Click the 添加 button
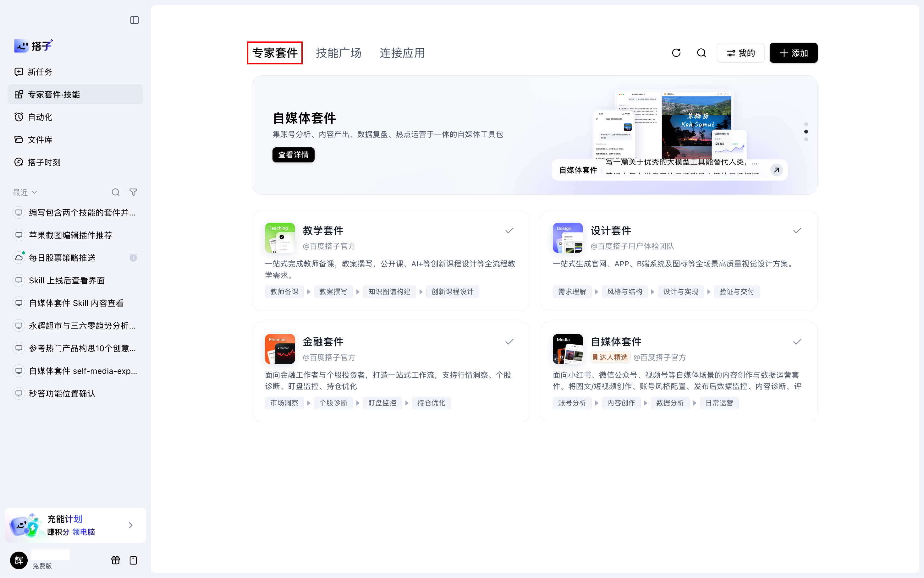Image resolution: width=924 pixels, height=578 pixels. click(x=794, y=53)
